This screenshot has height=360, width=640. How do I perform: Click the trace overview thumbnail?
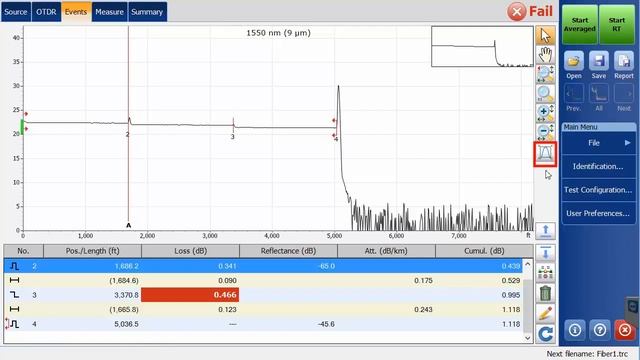click(x=482, y=47)
